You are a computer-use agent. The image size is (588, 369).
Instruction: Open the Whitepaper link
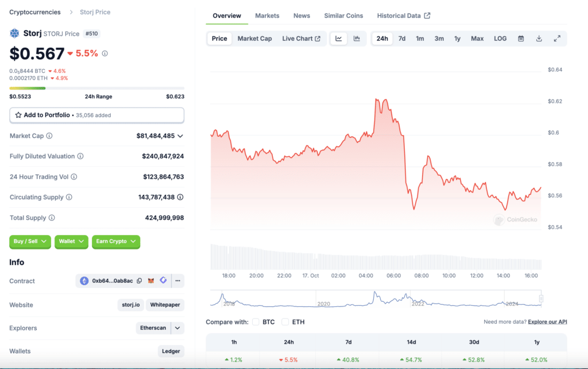pos(165,305)
